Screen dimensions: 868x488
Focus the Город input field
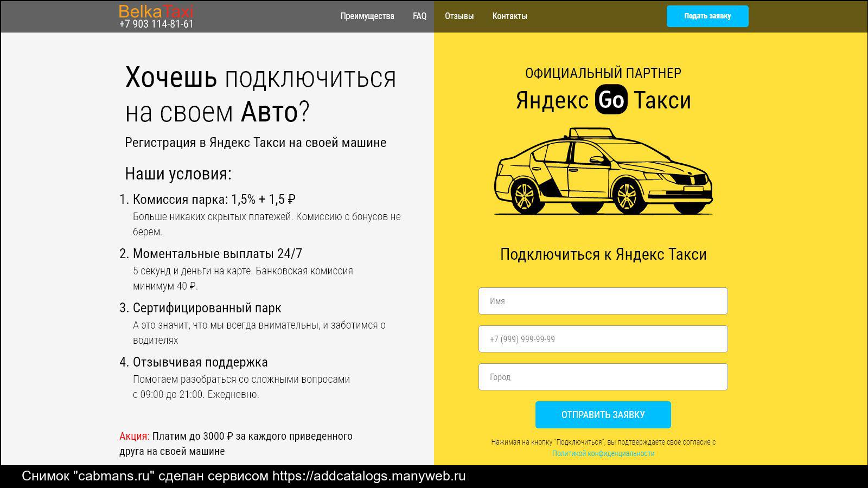tap(603, 377)
